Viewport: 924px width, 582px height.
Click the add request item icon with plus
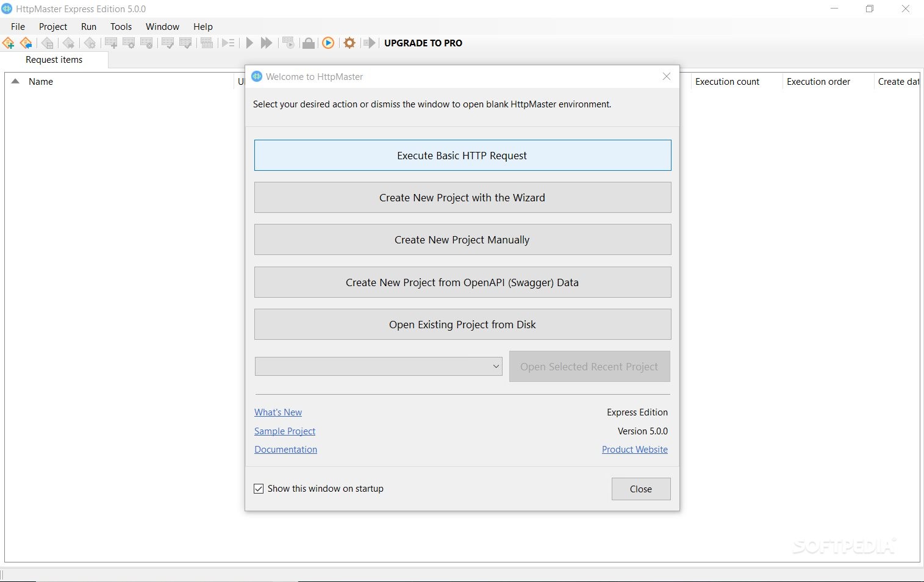click(x=111, y=43)
